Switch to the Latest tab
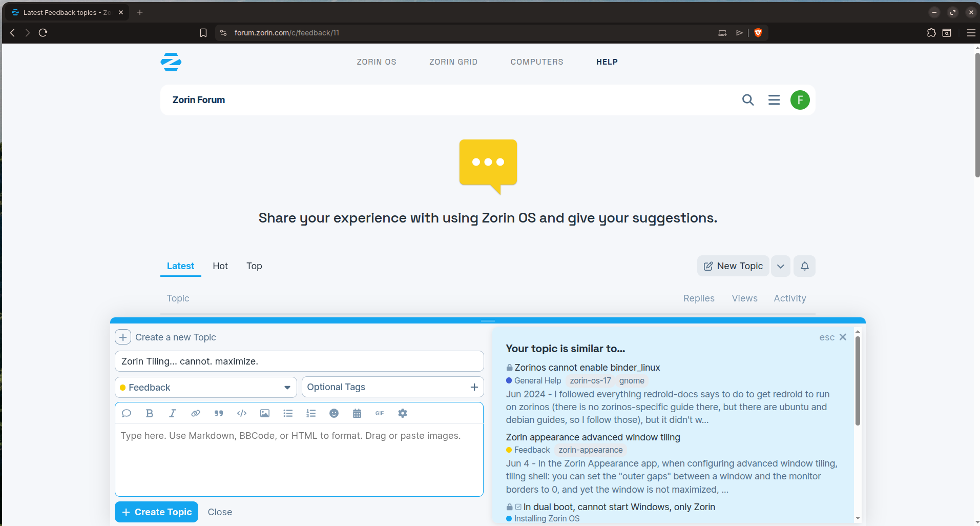This screenshot has height=526, width=980. point(180,266)
